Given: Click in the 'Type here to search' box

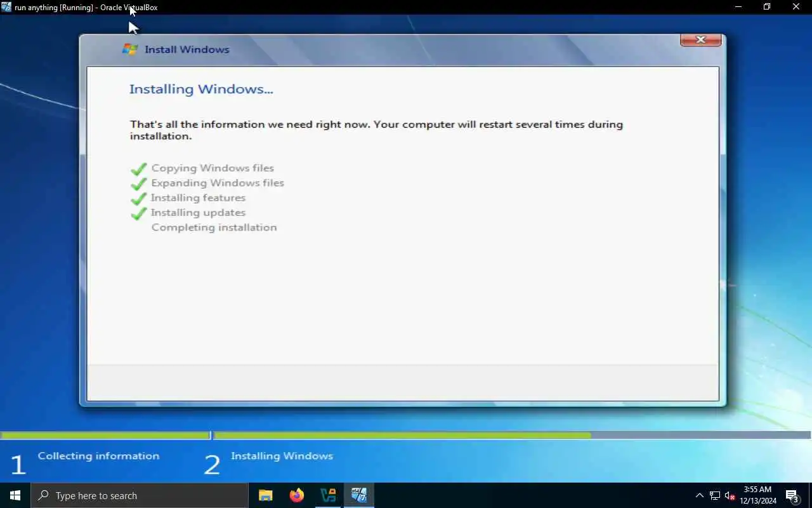Looking at the screenshot, I should point(140,495).
